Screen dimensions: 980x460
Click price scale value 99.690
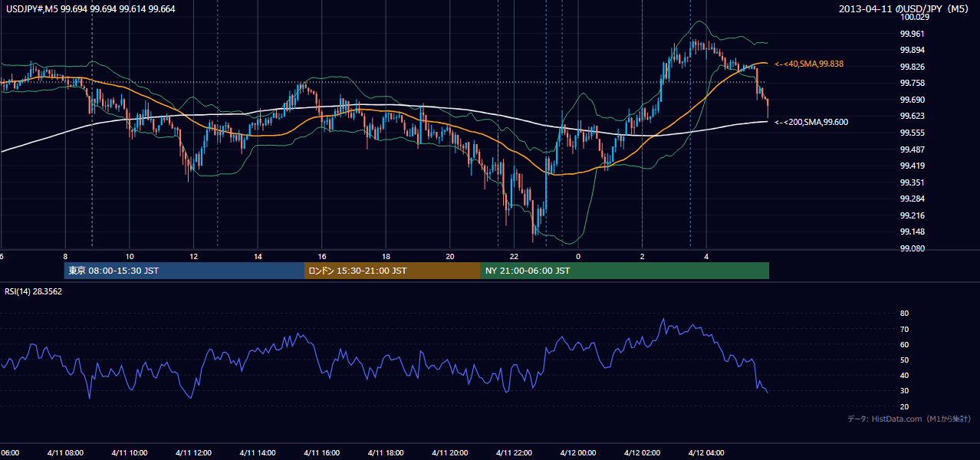[x=912, y=100]
